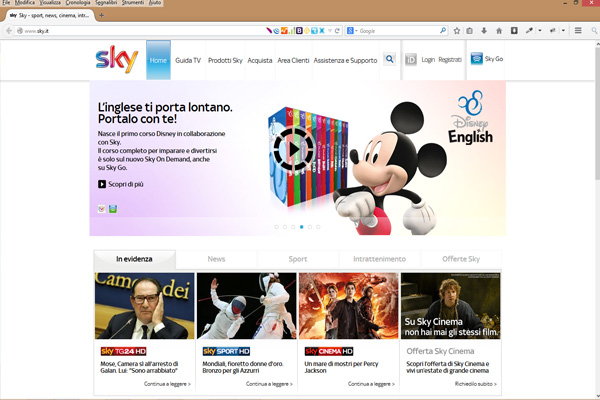Open the Segnalibri menu
This screenshot has height=400, width=600.
106,3
